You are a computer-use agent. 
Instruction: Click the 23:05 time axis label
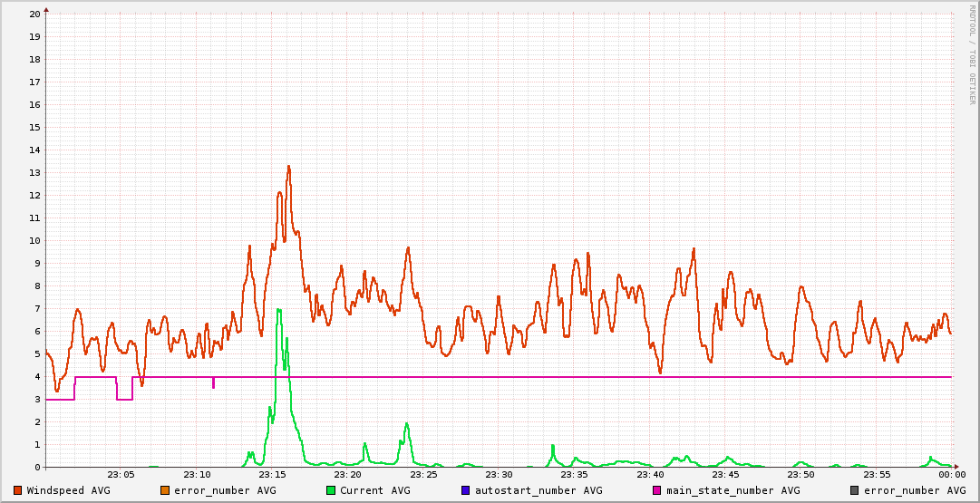[x=121, y=476]
